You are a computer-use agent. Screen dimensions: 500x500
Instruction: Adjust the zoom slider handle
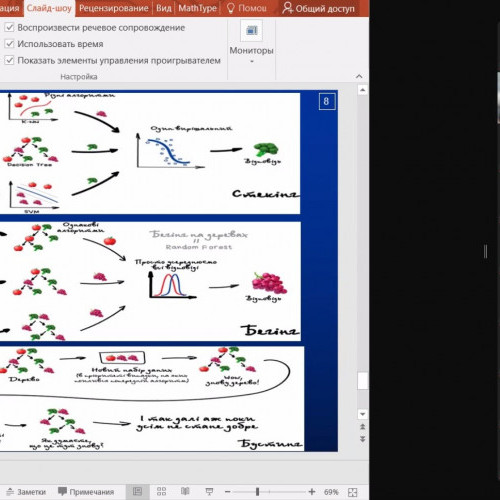[257, 492]
